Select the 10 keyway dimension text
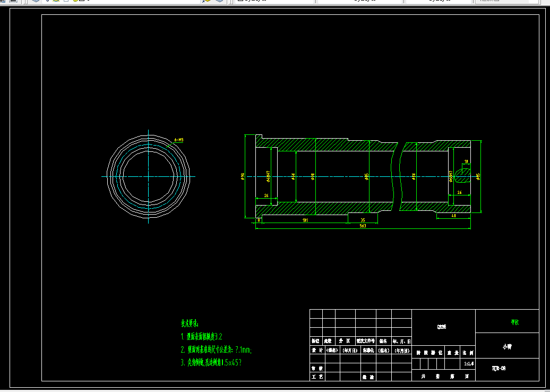The width and height of the screenshot is (550, 392). coord(466,161)
